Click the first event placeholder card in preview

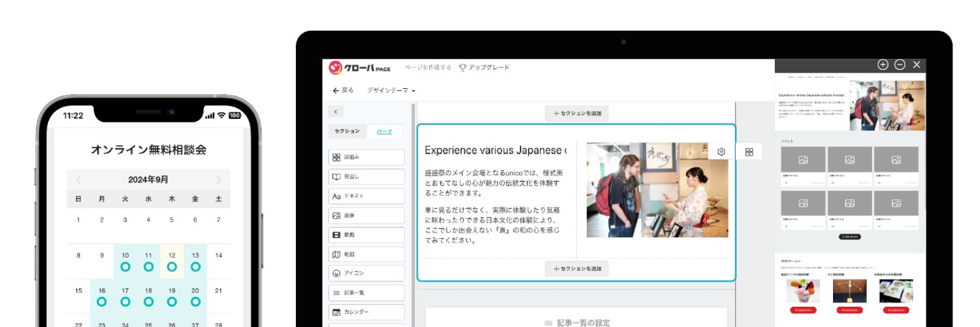pyautogui.click(x=803, y=167)
